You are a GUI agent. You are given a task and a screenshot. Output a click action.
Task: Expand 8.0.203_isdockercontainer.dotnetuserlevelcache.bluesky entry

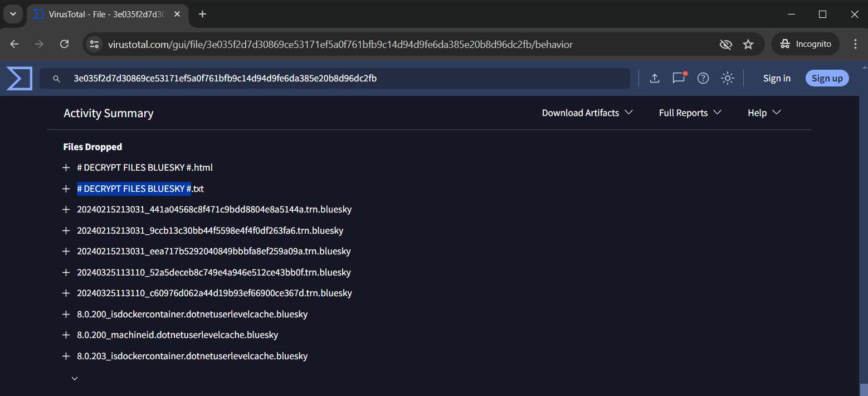pos(66,356)
